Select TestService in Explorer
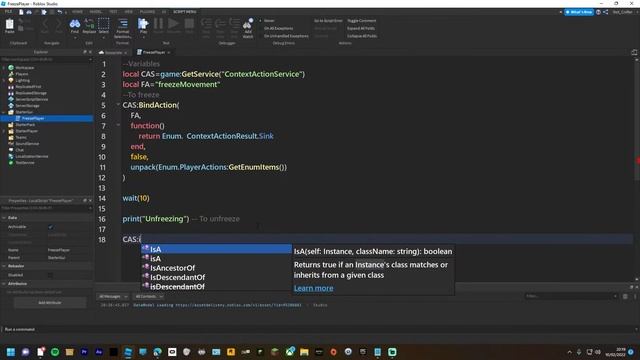640x360 pixels. tap(25, 162)
